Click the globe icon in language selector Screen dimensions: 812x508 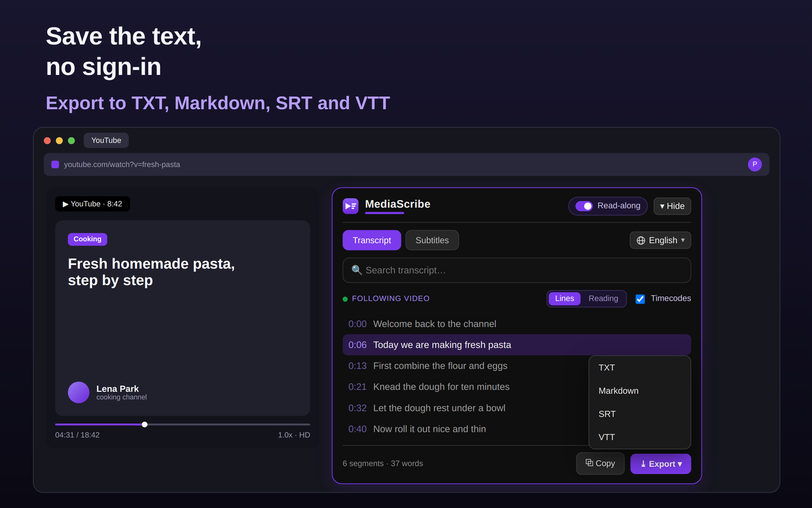click(641, 241)
